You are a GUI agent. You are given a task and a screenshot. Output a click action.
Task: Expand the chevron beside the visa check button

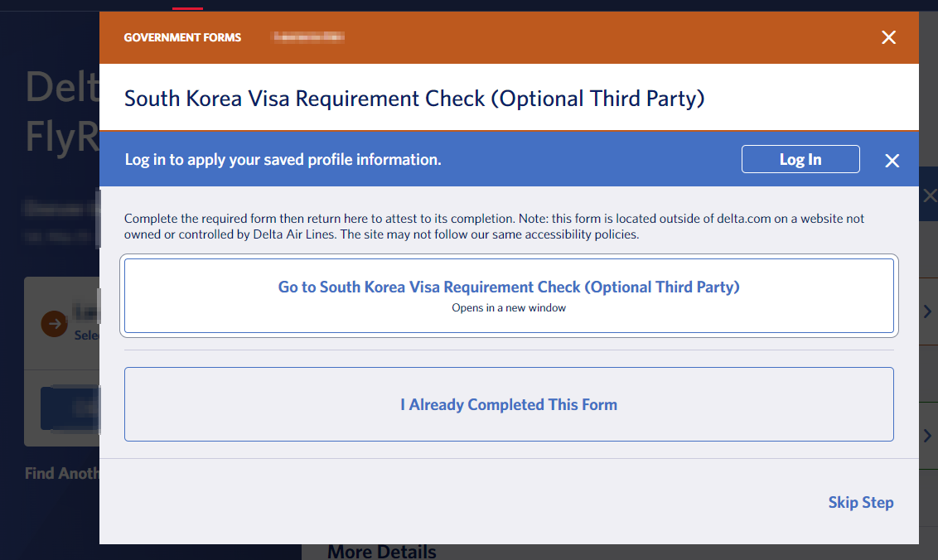click(x=927, y=311)
